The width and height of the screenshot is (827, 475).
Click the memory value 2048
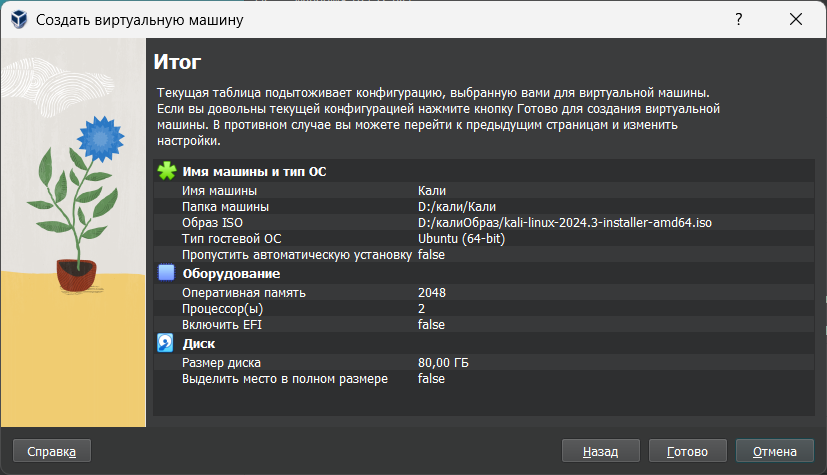click(431, 293)
